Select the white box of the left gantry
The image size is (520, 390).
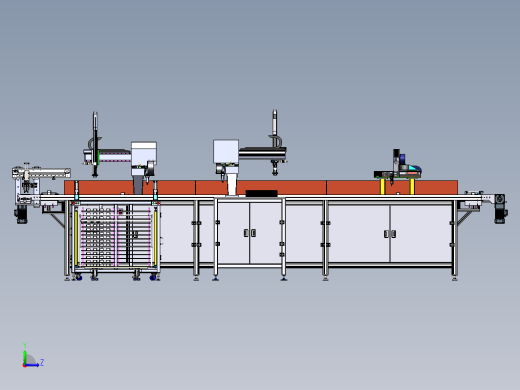(144, 154)
